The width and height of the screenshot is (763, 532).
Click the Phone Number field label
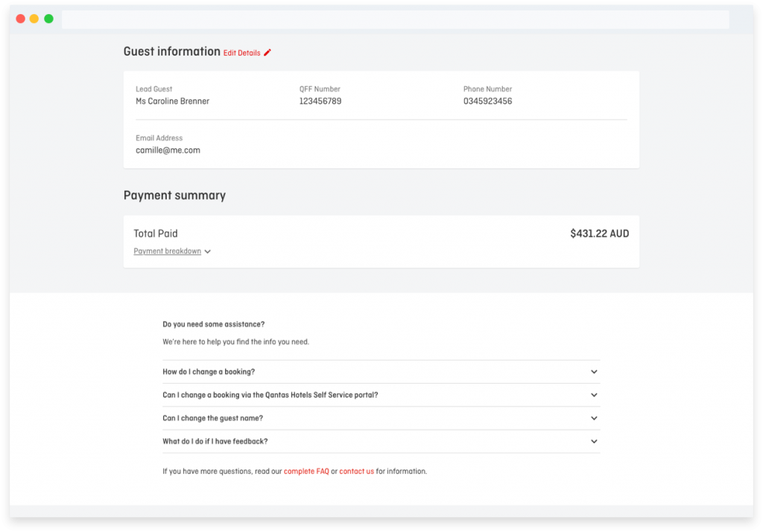(487, 89)
